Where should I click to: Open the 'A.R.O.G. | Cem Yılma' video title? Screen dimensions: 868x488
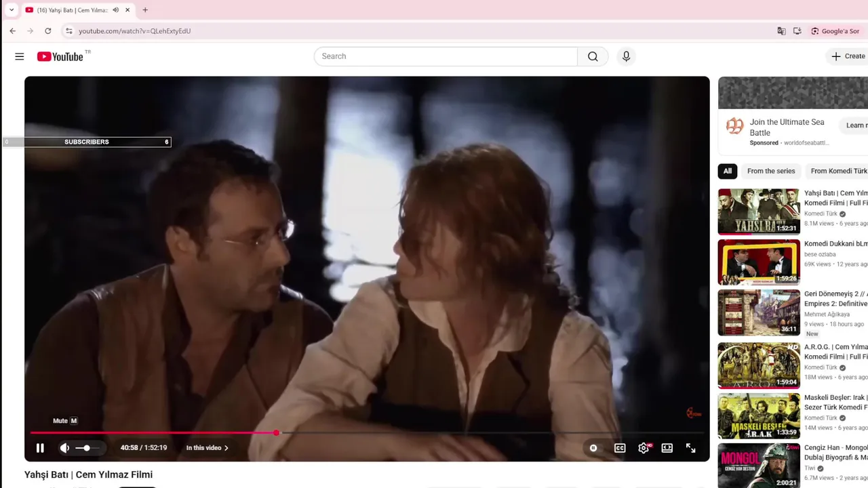[836, 352]
